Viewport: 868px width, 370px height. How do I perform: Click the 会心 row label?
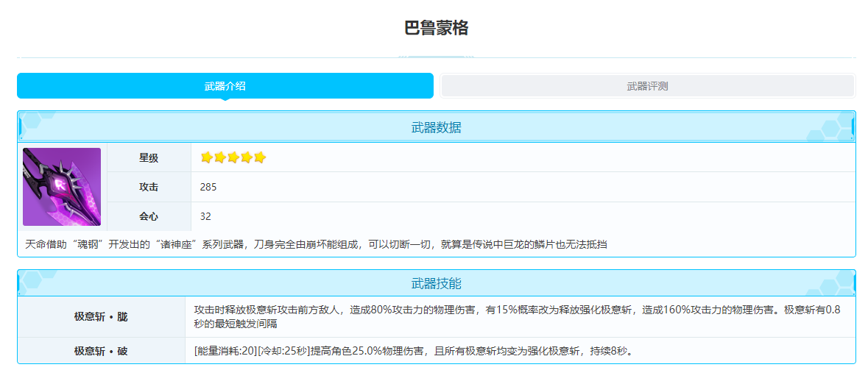(149, 216)
